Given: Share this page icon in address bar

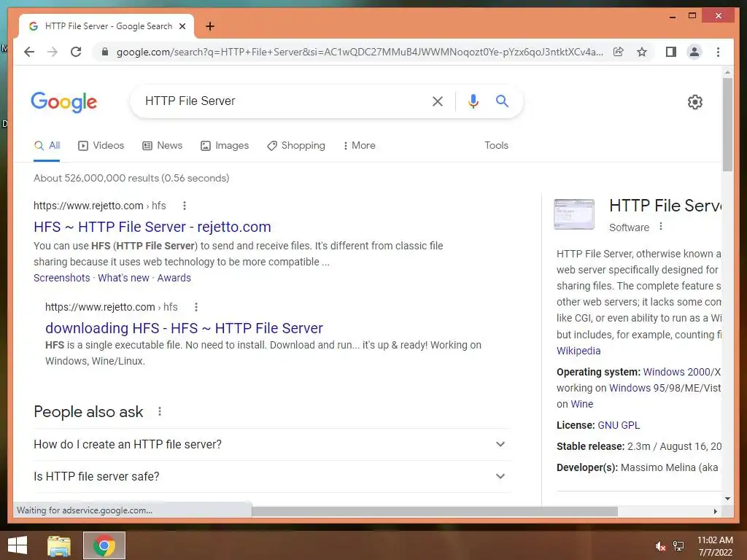Looking at the screenshot, I should pyautogui.click(x=619, y=52).
